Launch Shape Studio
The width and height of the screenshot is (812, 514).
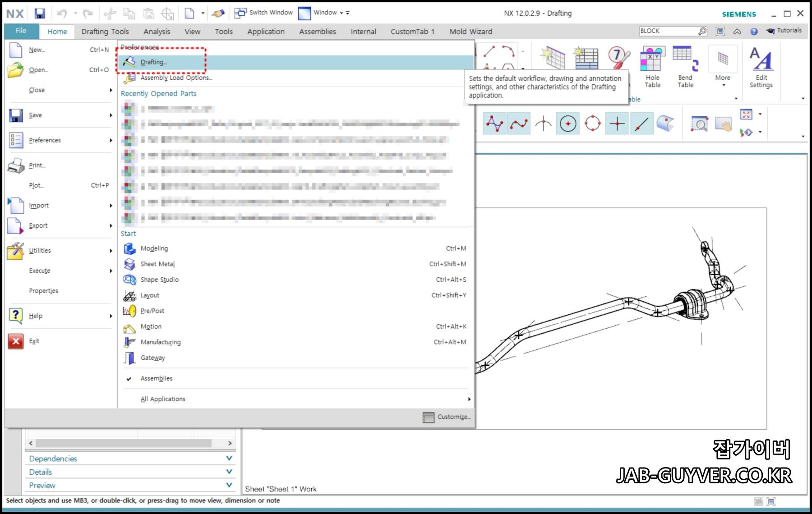click(295, 280)
